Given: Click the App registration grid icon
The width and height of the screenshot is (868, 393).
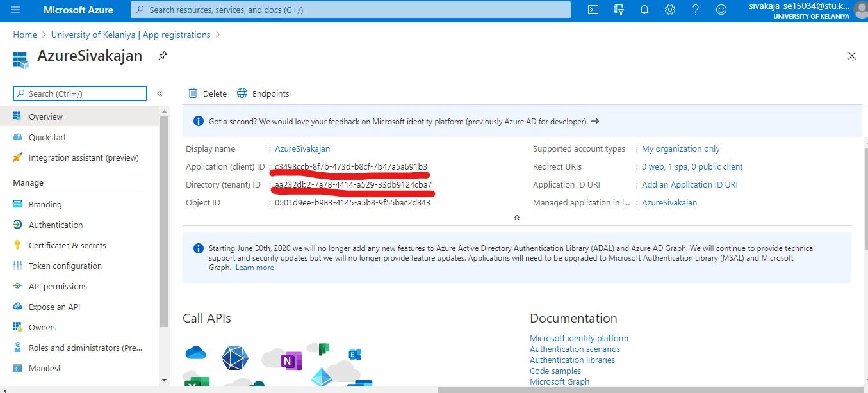Looking at the screenshot, I should (x=20, y=60).
